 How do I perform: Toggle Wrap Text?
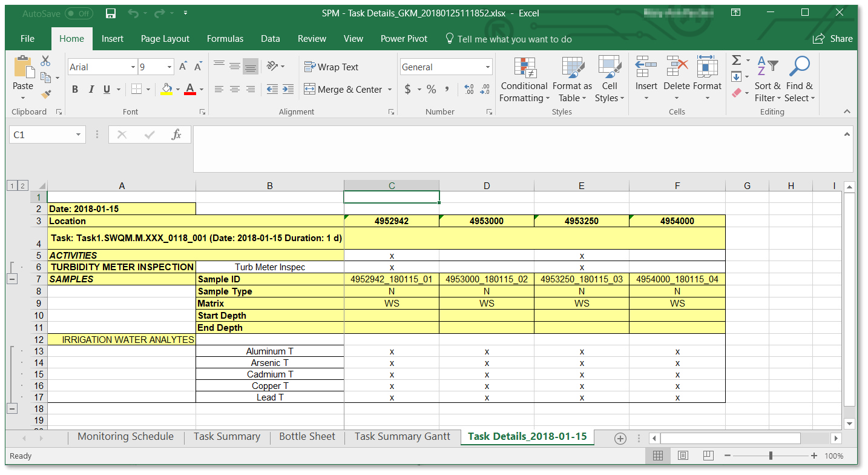pyautogui.click(x=332, y=67)
